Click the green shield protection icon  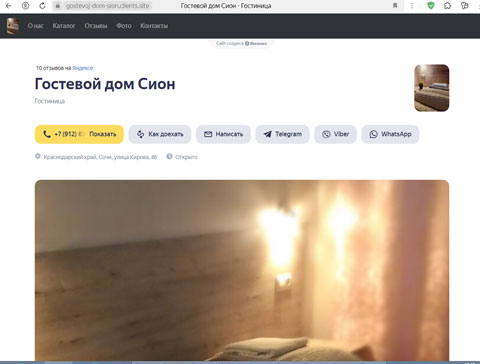coord(431,6)
